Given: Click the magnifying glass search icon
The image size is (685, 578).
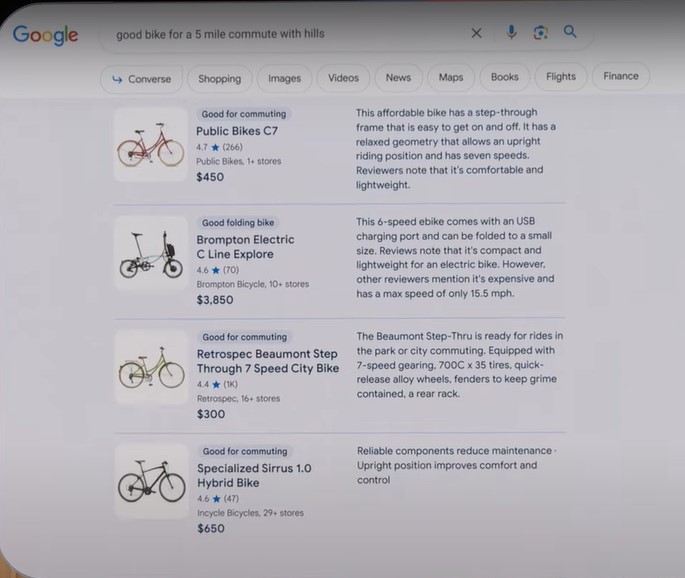Looking at the screenshot, I should click(570, 32).
